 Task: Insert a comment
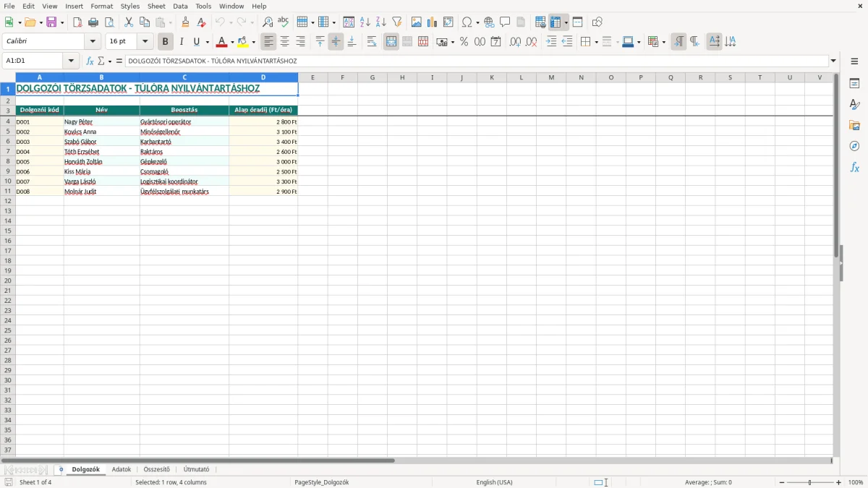(505, 22)
